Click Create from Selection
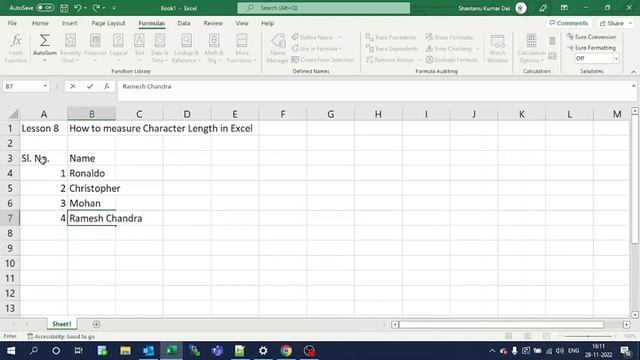 pos(322,60)
